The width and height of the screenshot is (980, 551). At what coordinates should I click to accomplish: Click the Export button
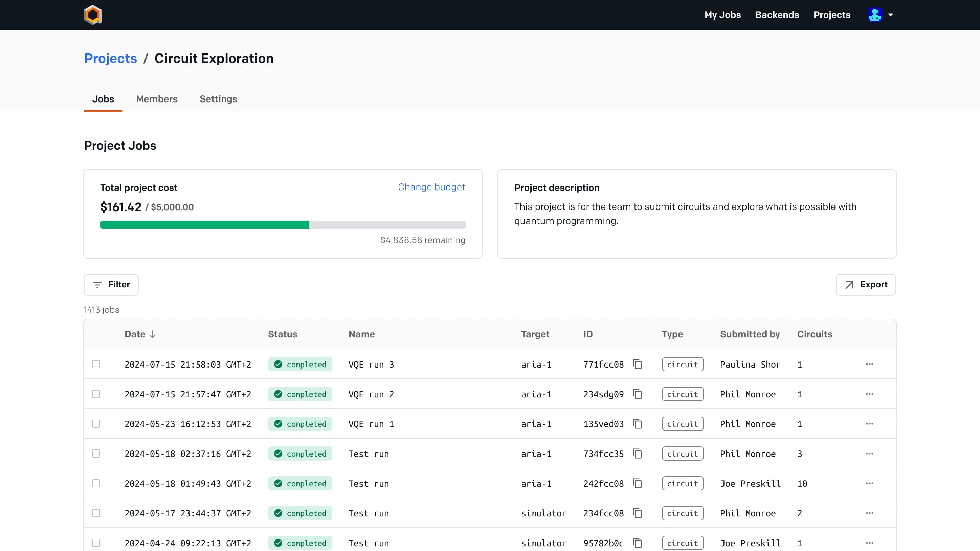[866, 285]
